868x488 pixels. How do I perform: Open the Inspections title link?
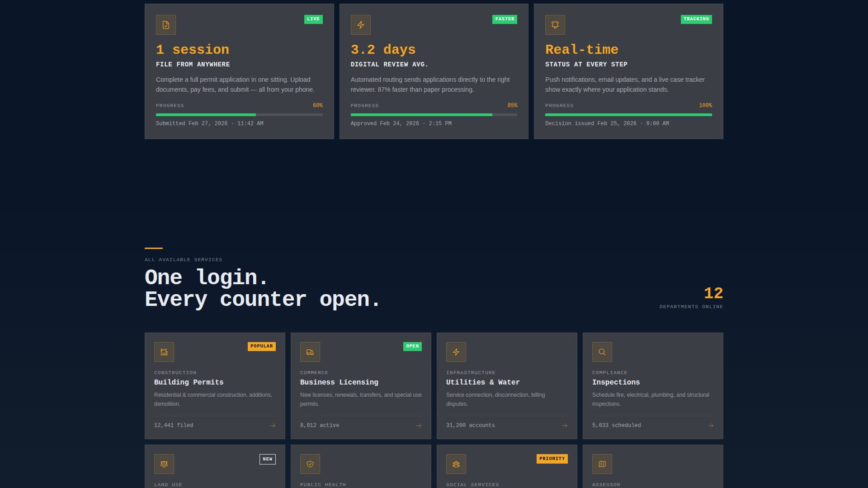click(616, 382)
